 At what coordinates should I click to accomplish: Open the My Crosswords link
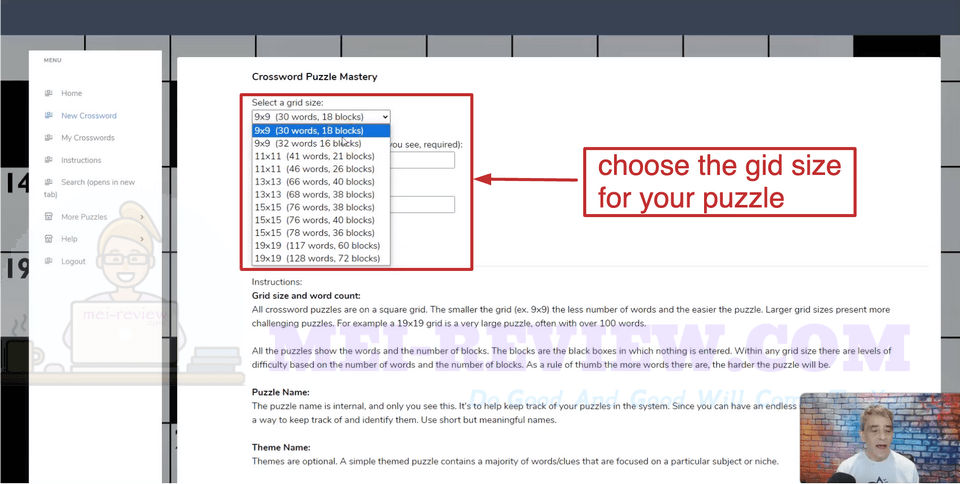(88, 138)
